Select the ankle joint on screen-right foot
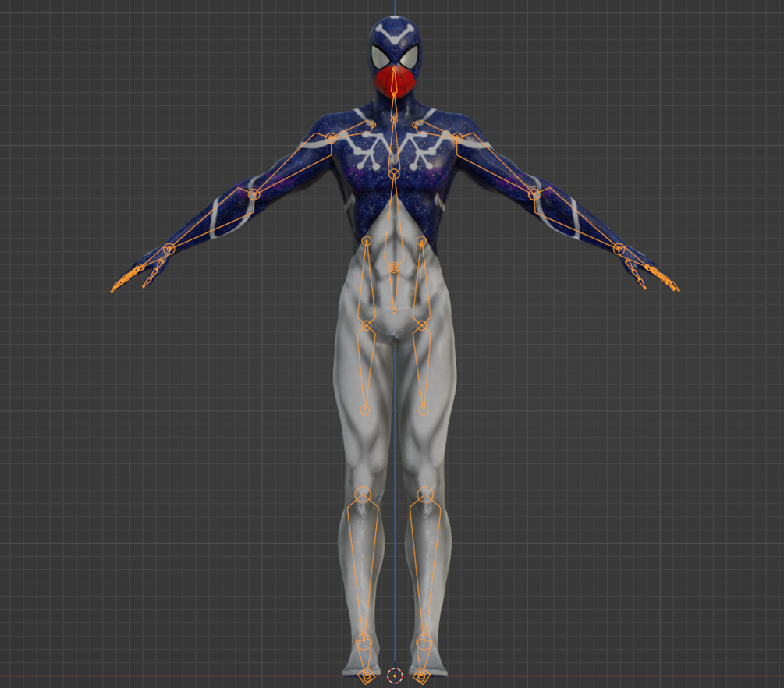 pos(424,641)
